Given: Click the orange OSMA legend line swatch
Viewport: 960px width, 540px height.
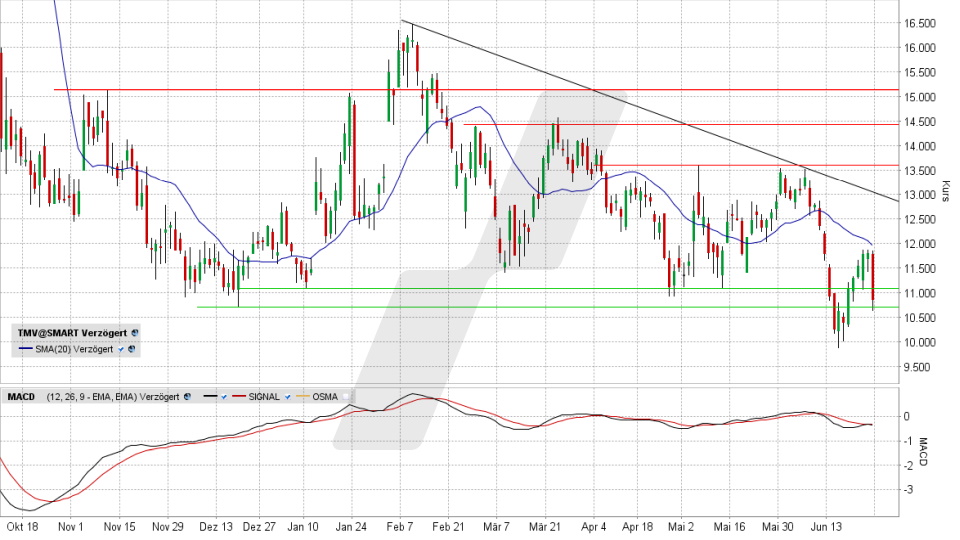Looking at the screenshot, I should pos(303,396).
